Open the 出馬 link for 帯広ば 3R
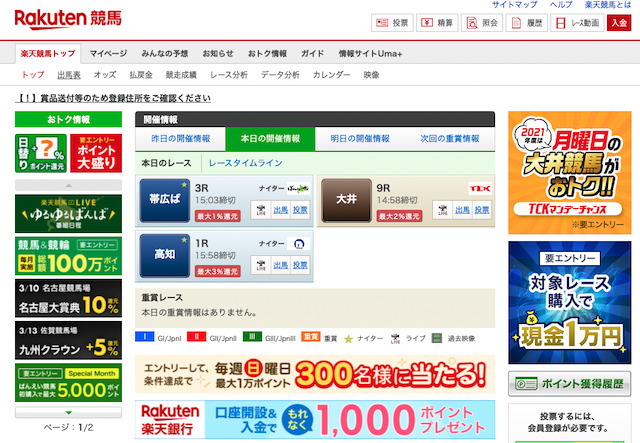This screenshot has width=640, height=443. [281, 210]
